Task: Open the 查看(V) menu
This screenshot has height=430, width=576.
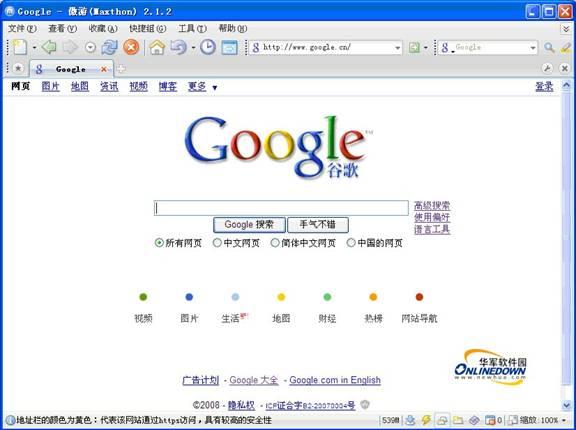Action: (62, 28)
